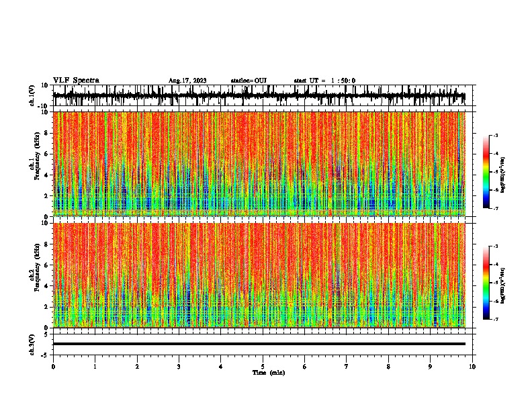532x411 pixels.
Task: Click the "6" frequency tick of ch.2 spectrogram
Action: point(46,265)
